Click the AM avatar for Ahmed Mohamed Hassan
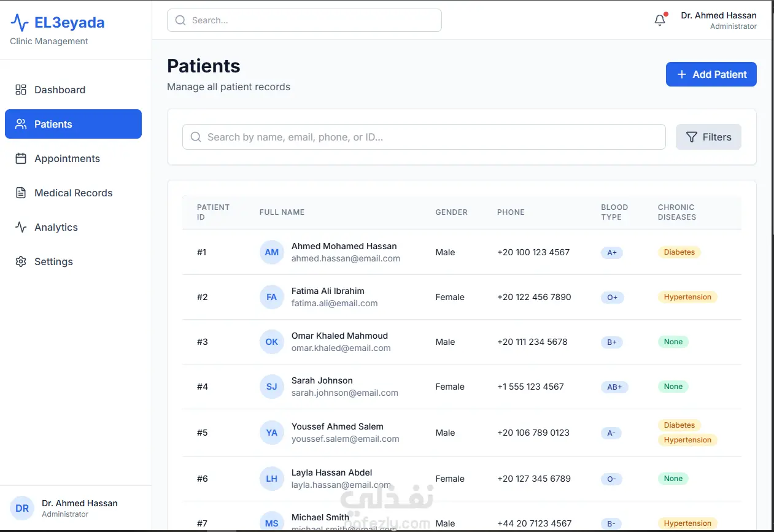 pyautogui.click(x=272, y=252)
